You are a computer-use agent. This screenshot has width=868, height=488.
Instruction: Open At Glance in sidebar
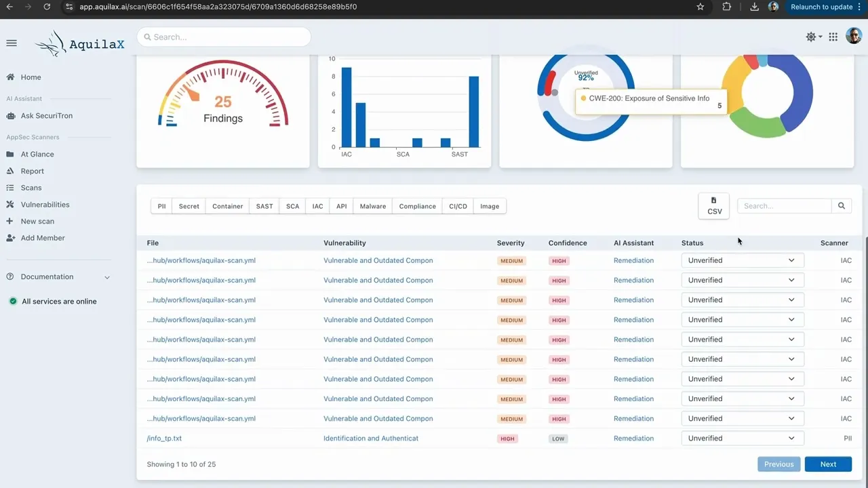pyautogui.click(x=37, y=155)
